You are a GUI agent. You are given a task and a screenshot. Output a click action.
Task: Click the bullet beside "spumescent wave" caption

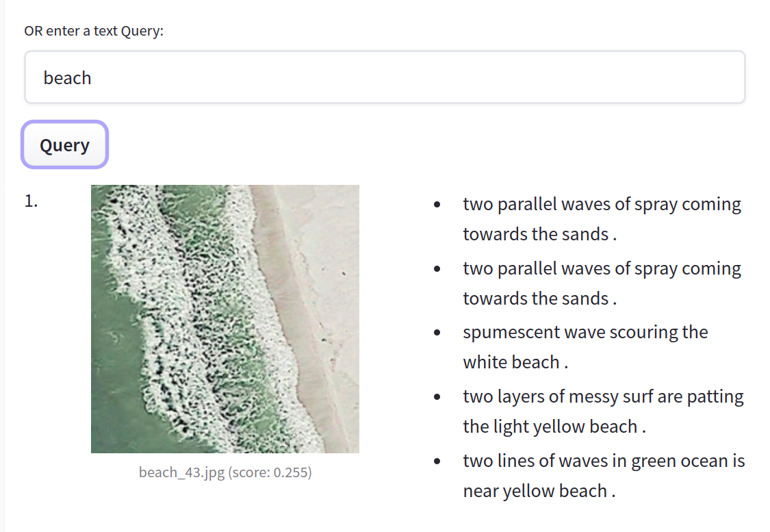[437, 333]
